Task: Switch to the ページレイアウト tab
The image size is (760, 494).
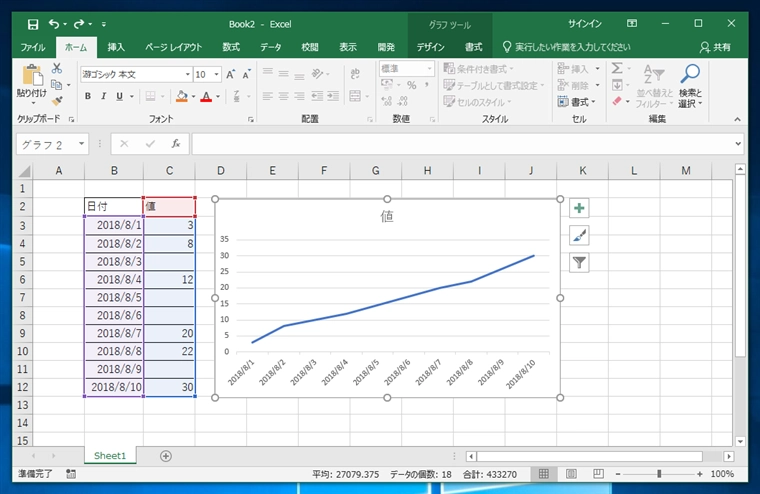Action: tap(174, 47)
